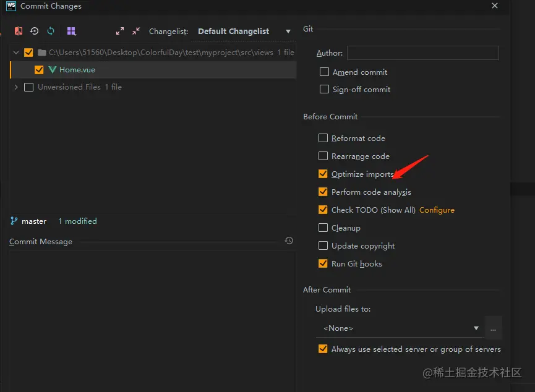Open the Upload files to dropdown
535x392 pixels.
point(400,328)
